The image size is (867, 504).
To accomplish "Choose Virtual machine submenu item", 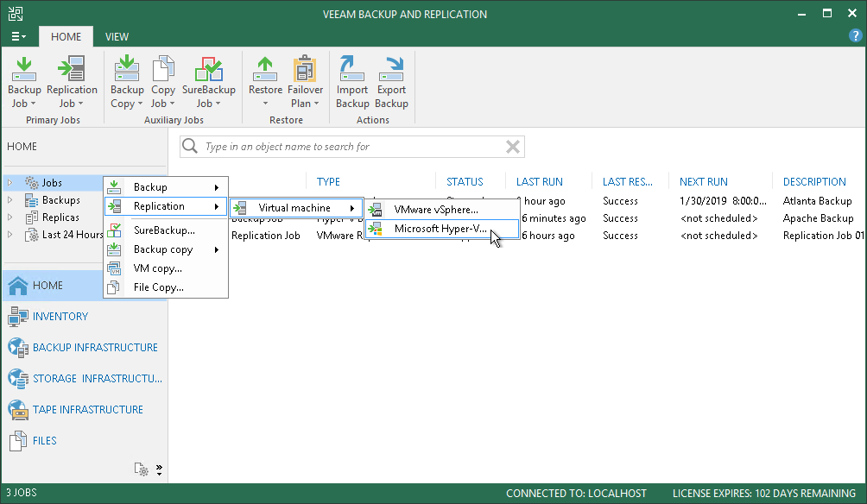I will pyautogui.click(x=296, y=208).
